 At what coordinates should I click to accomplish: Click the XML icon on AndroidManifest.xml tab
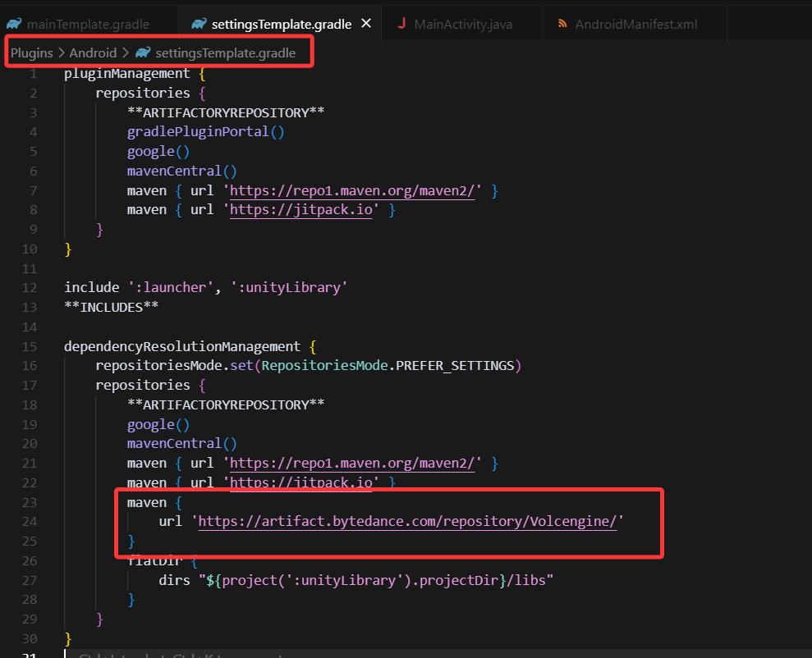pyautogui.click(x=562, y=24)
